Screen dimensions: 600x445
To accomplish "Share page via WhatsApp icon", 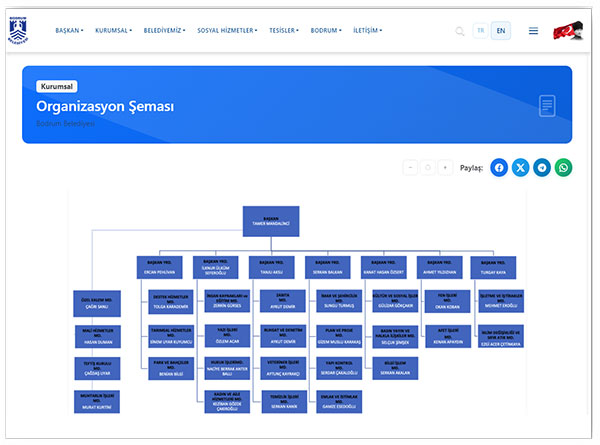I will click(x=564, y=168).
